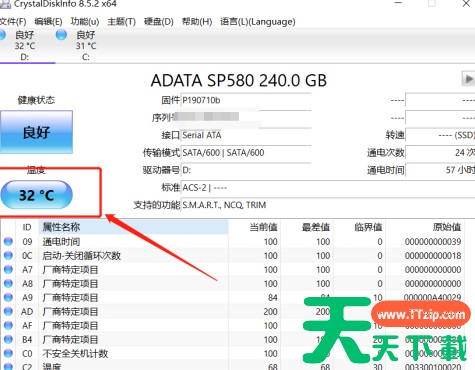Click status dot of row C0
Viewport: 475px width, 370px height.
click(8, 353)
